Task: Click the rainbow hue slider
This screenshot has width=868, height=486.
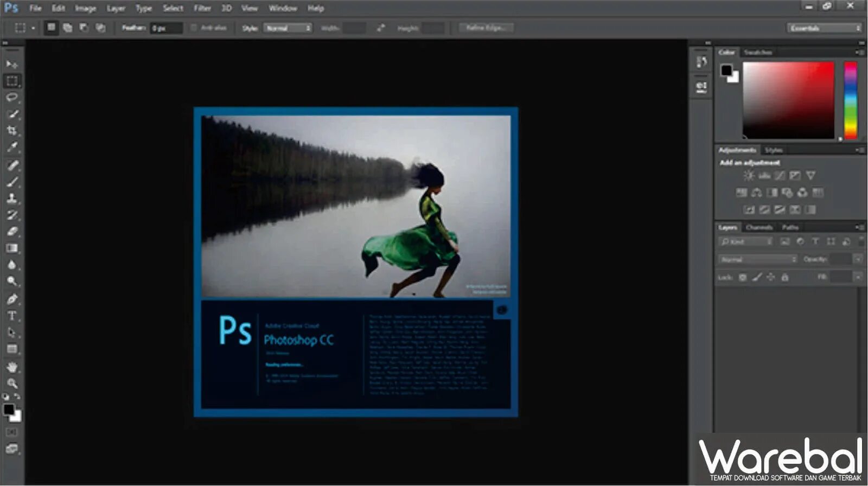Action: pyautogui.click(x=851, y=100)
